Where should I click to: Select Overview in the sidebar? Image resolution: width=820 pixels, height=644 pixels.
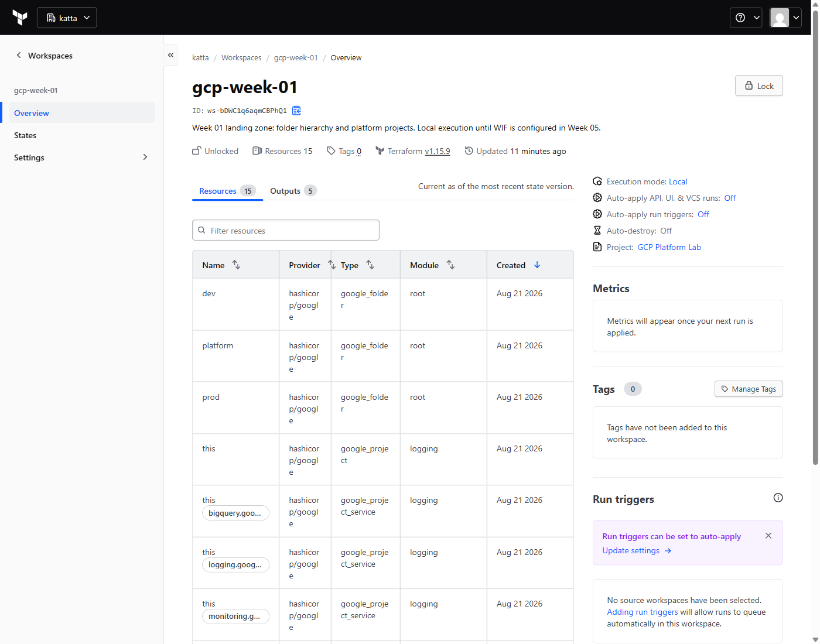(x=82, y=112)
